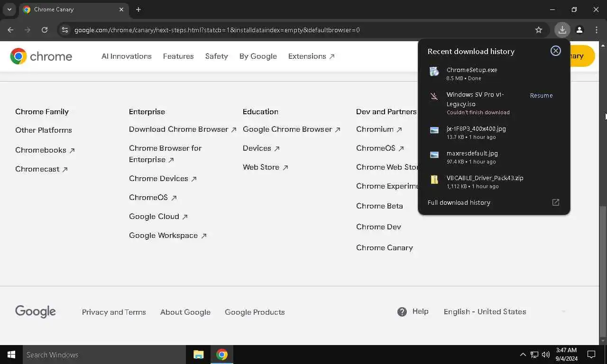Close the Chrome Canary tab

(x=121, y=9)
